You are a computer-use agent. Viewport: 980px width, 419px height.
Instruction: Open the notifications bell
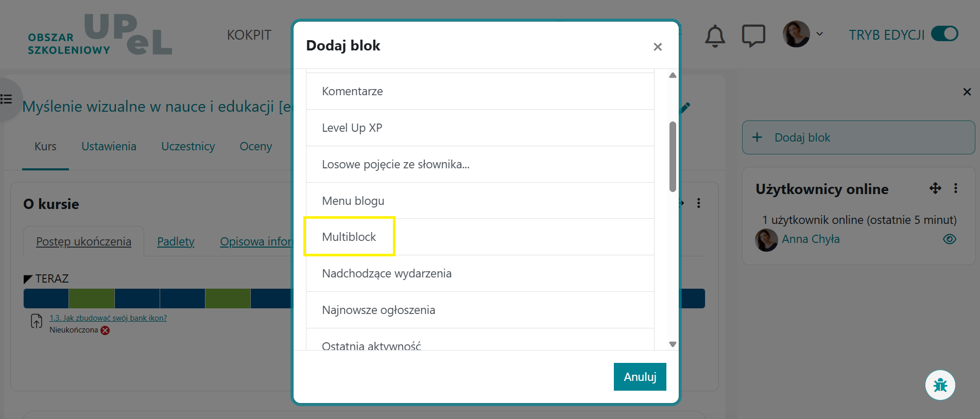[715, 36]
